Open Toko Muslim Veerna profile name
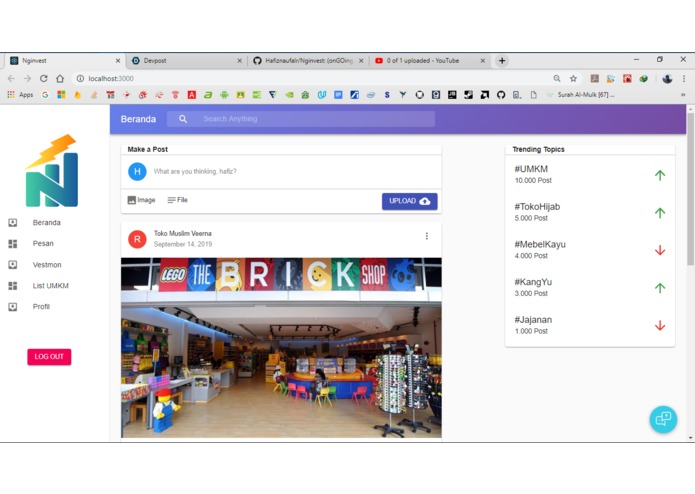The width and height of the screenshot is (695, 494). click(183, 233)
